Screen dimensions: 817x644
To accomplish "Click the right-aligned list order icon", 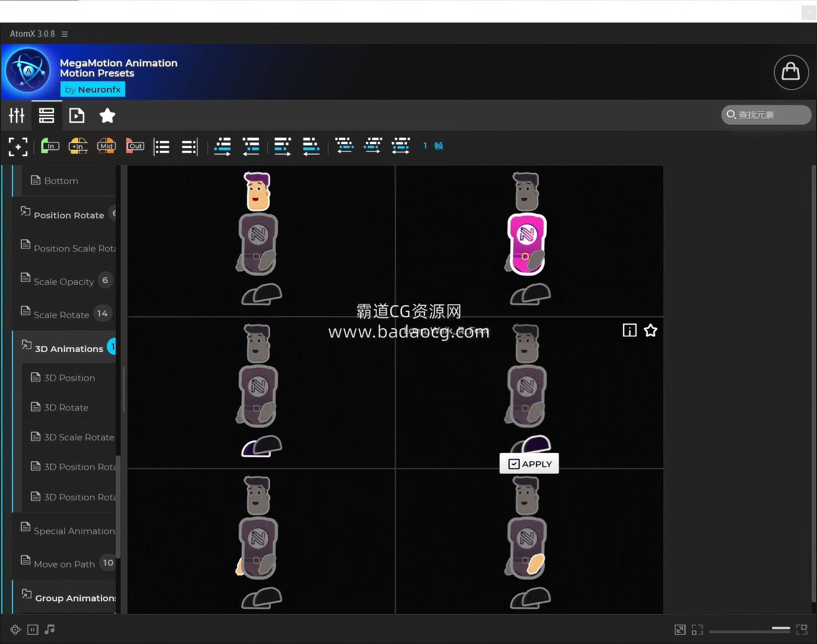I will click(x=190, y=147).
